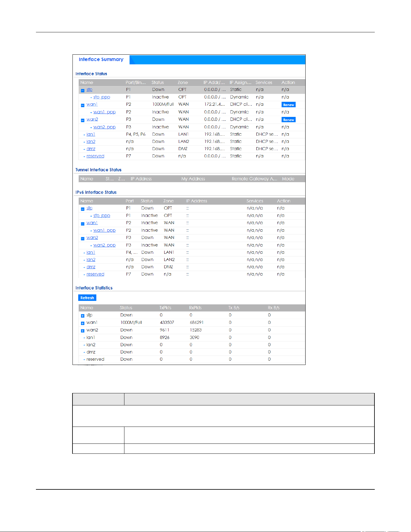
Task: Open the wan1 link in IPv6 Interface Status
Action: tap(92, 223)
